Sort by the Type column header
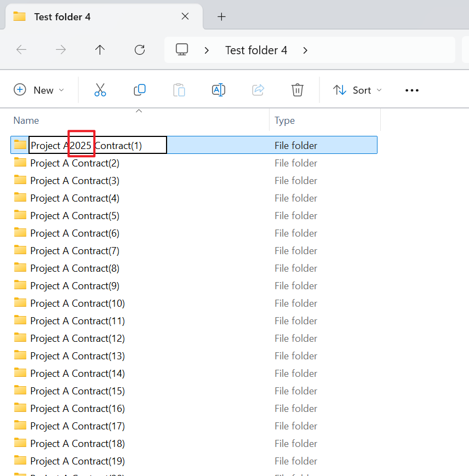 point(284,121)
